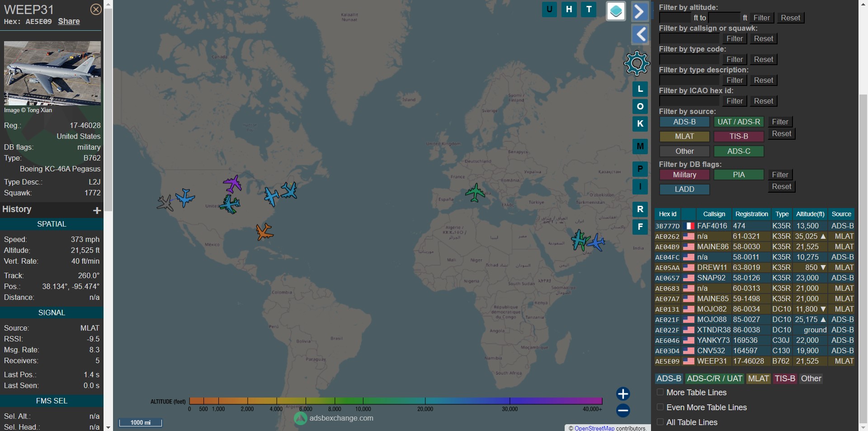
Task: Toggle the TIS-B source filter
Action: click(x=739, y=137)
